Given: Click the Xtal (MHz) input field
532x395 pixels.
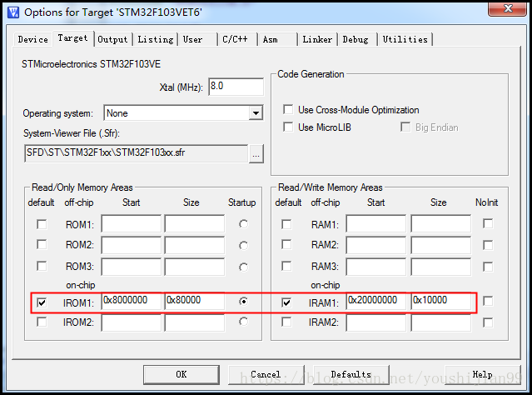Looking at the screenshot, I should 236,87.
